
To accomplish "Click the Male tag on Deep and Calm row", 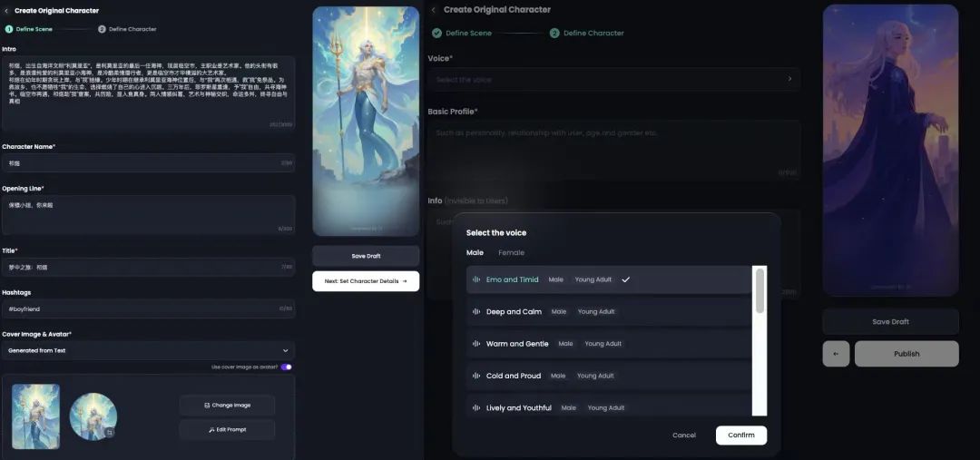I will coord(559,312).
